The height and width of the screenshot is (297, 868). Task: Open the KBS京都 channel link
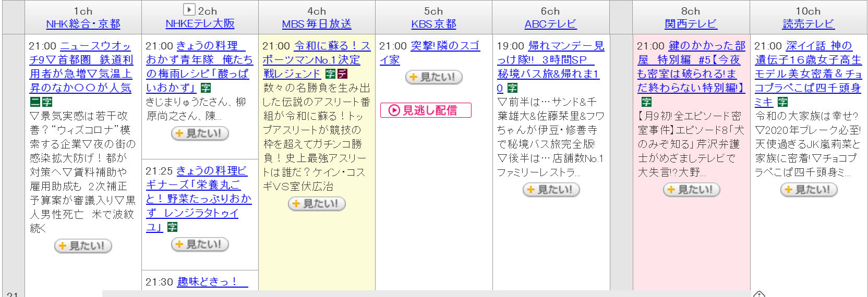(x=433, y=24)
